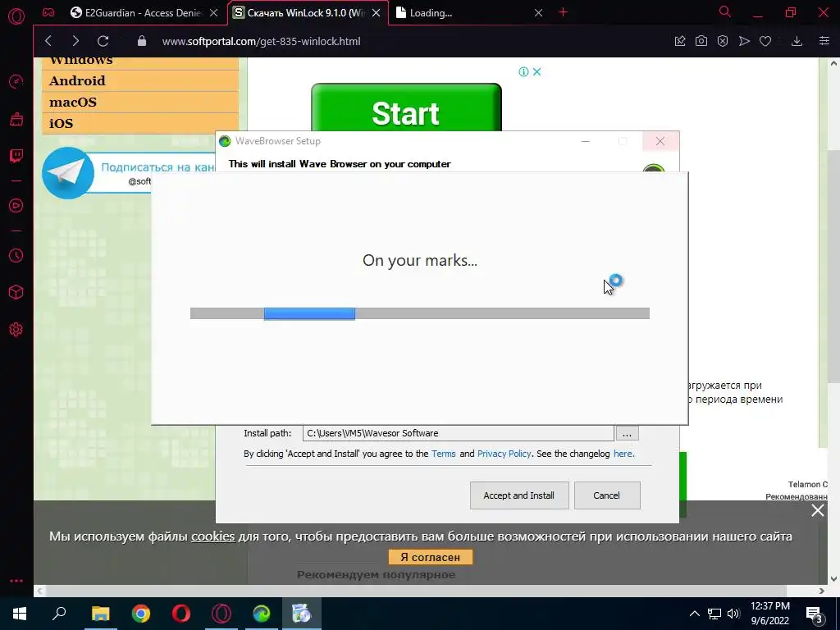The image size is (840, 630).
Task: Click Я согласен cookie consent button
Action: [x=431, y=557]
